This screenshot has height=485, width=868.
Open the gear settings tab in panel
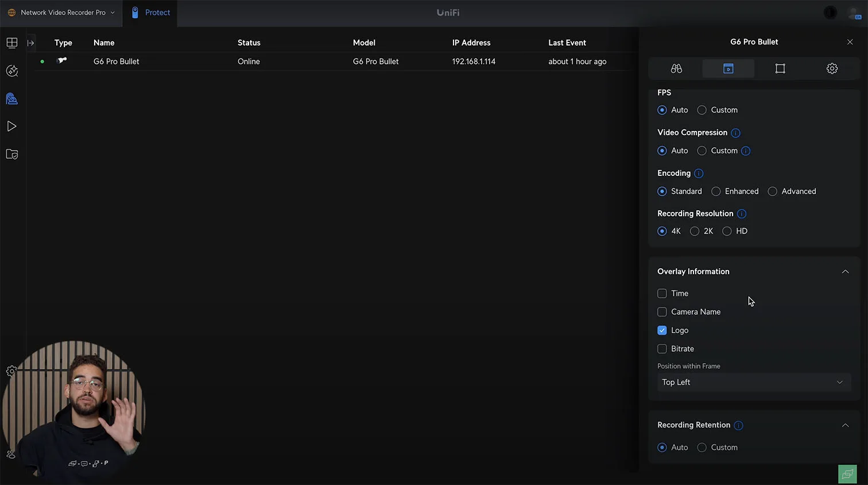coord(832,68)
